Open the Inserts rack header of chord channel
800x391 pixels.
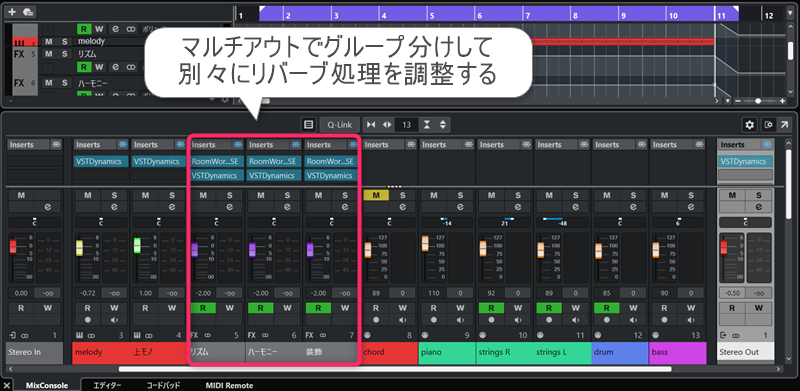[384, 145]
